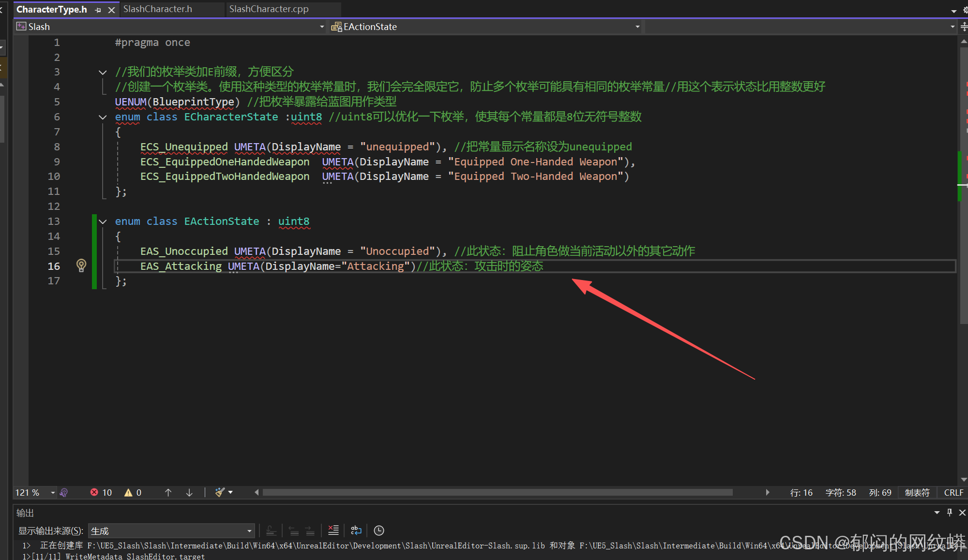The height and width of the screenshot is (560, 968).
Task: Switch to the SlashCharacter.h tab
Action: 158,9
